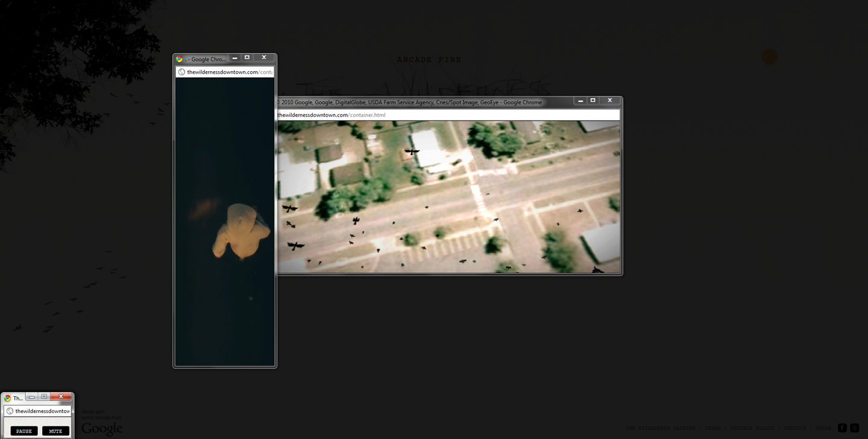Close the satellite map popup window
This screenshot has height=439, width=868.
[610, 101]
